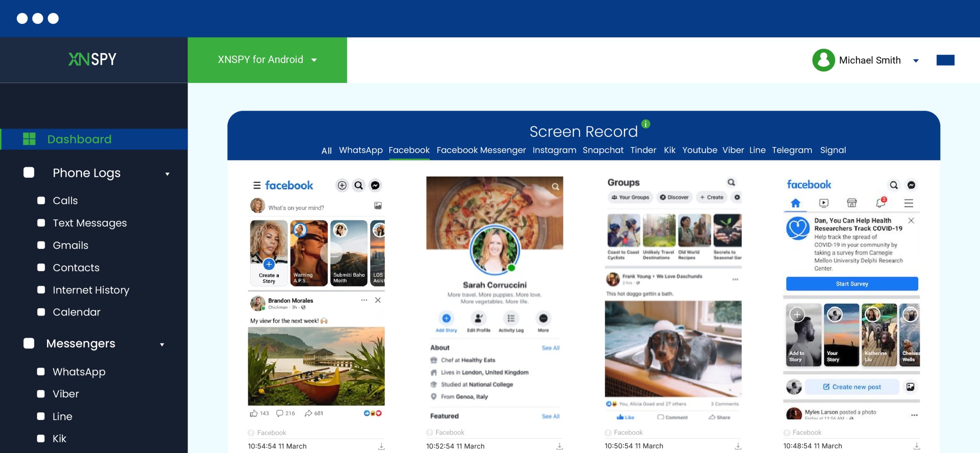980x453 pixels.
Task: Open Text Messages in the sidebar
Action: [x=90, y=223]
